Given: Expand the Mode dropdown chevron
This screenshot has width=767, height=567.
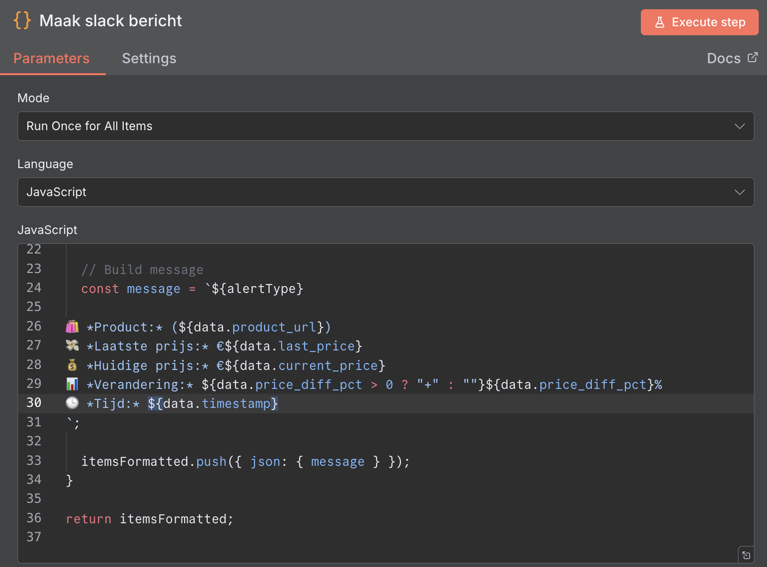Looking at the screenshot, I should [x=739, y=126].
